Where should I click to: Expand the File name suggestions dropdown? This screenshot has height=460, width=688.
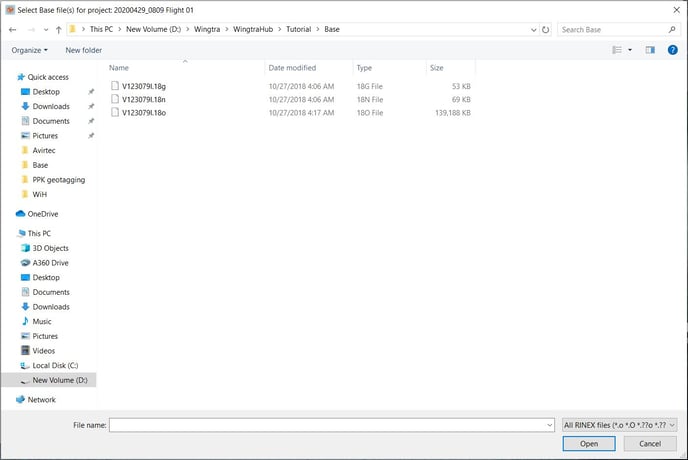pos(549,425)
